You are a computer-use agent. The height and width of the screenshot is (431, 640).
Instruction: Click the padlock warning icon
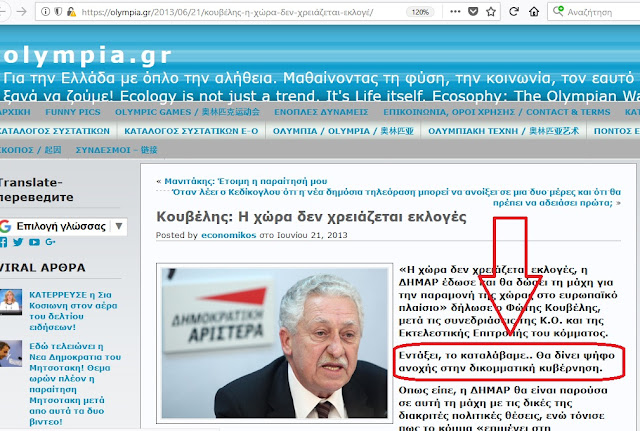point(71,12)
